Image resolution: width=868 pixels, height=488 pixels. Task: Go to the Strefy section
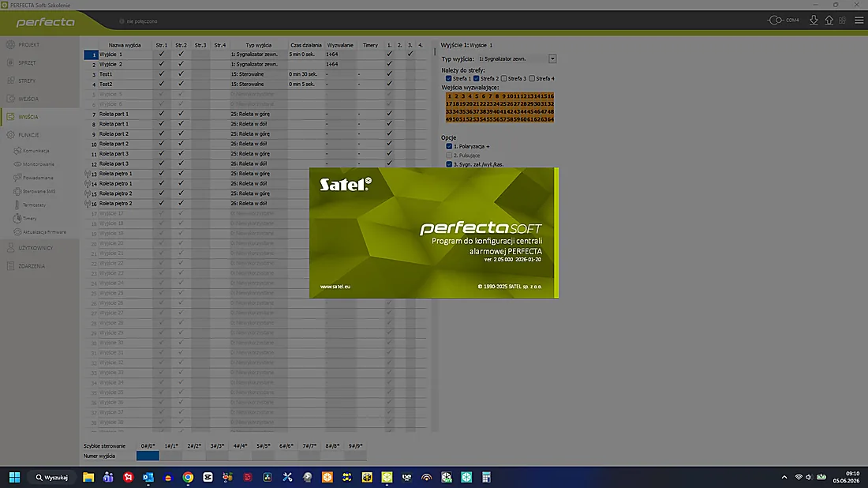(x=27, y=81)
